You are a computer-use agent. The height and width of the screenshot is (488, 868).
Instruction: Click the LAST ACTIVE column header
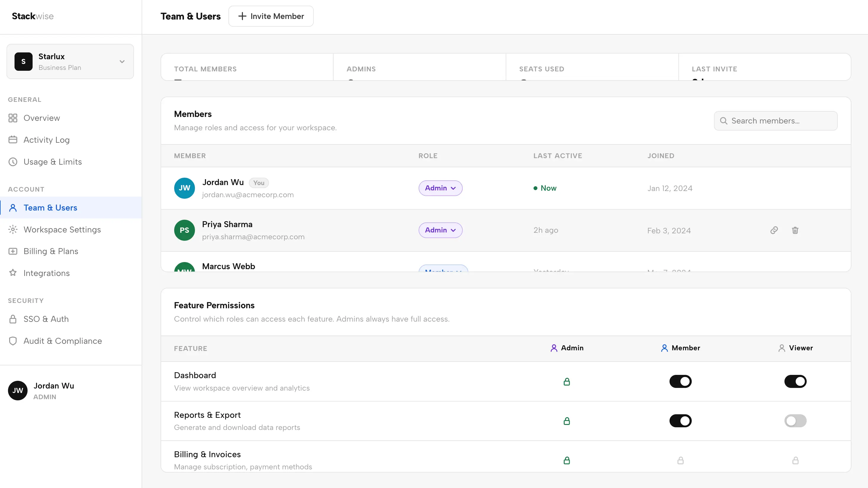pos(558,156)
